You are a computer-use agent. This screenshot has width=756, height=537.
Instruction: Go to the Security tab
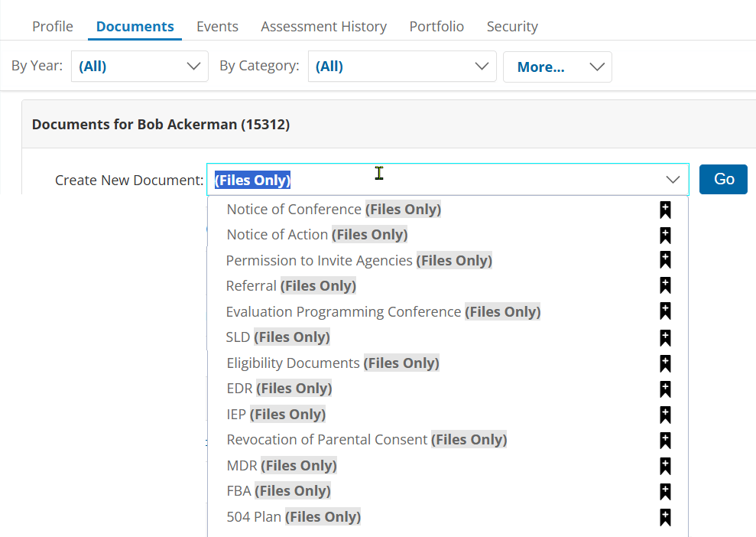(512, 27)
